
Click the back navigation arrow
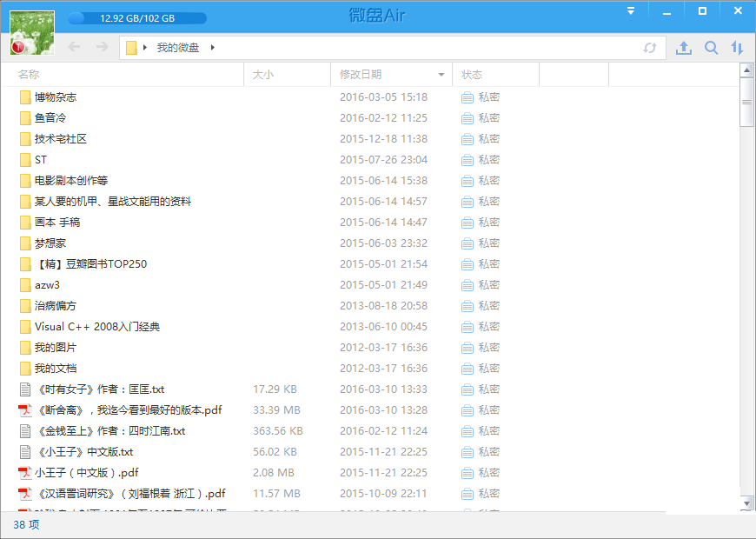(74, 47)
